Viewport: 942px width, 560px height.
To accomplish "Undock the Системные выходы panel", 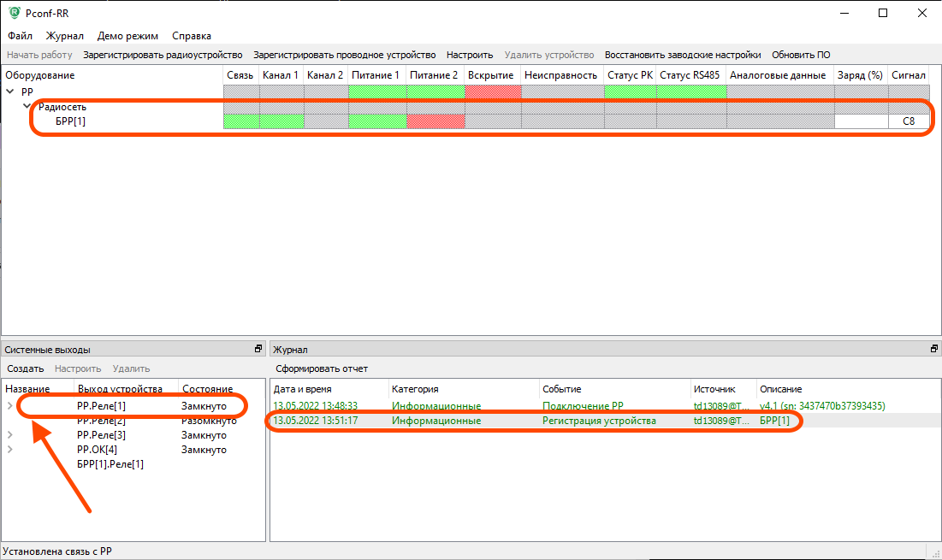I will point(258,349).
